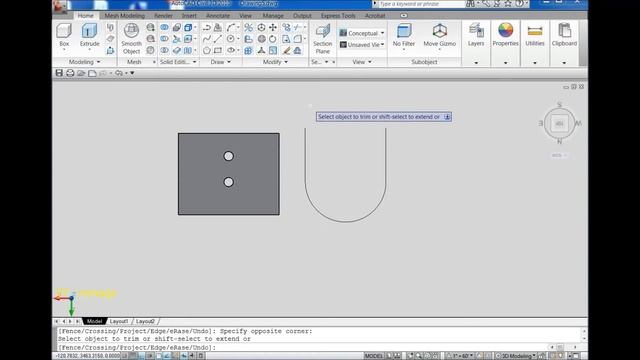This screenshot has width=640, height=360.
Task: Toggle MODEL space button in status bar
Action: coord(373,356)
